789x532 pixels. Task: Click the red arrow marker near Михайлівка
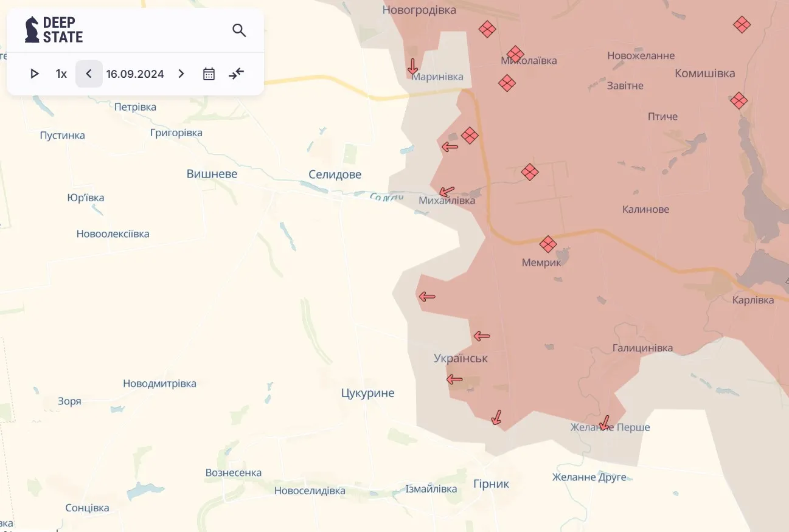tap(447, 191)
